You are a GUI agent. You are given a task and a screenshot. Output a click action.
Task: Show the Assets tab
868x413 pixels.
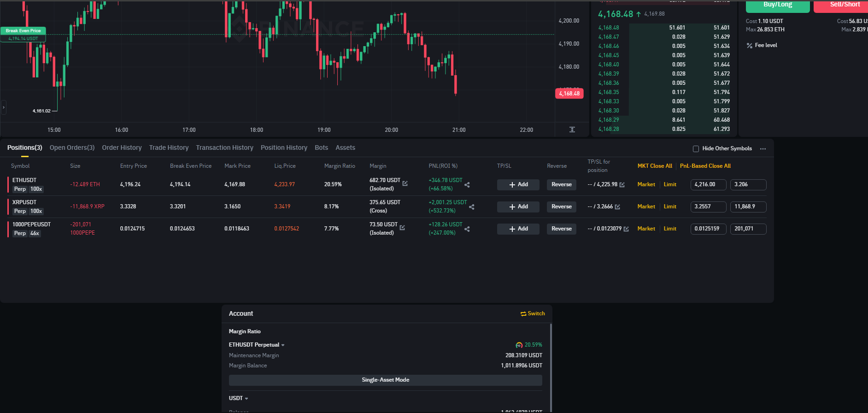(x=346, y=147)
